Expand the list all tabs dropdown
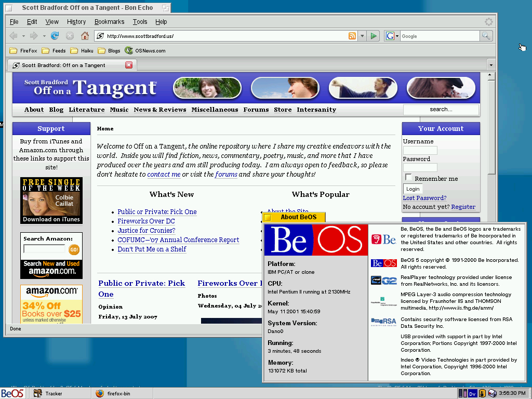The image size is (532, 399). coord(491,65)
